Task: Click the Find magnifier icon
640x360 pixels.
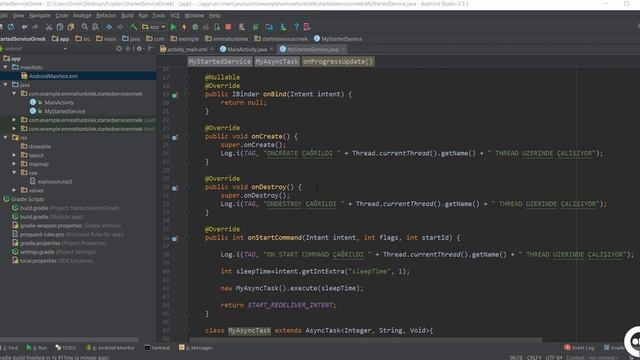Action: coord(84,27)
